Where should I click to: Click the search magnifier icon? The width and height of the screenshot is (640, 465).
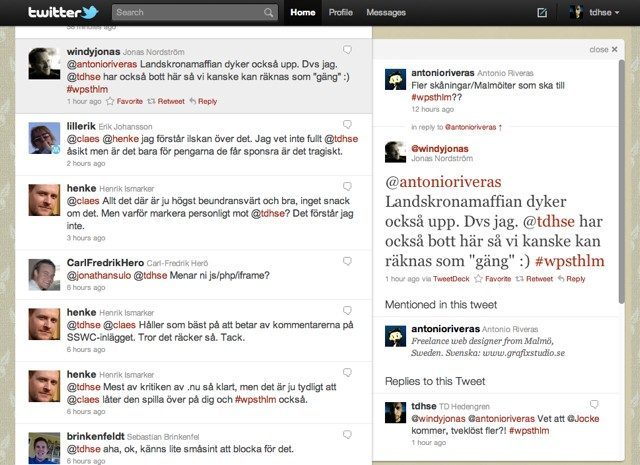point(268,13)
